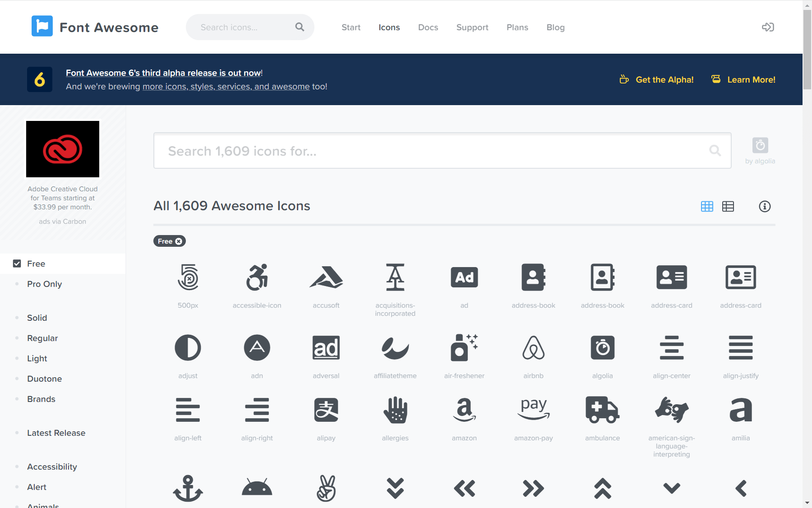Switch to grid view layout

pos(707,207)
